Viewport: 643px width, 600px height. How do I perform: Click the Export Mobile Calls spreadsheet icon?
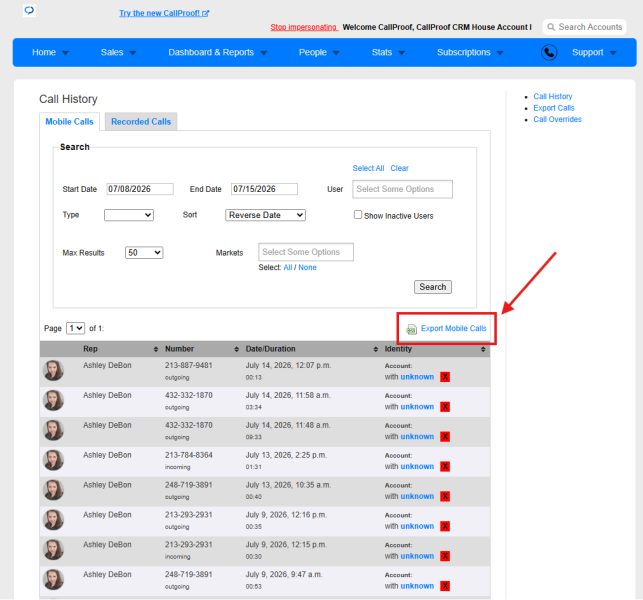411,329
